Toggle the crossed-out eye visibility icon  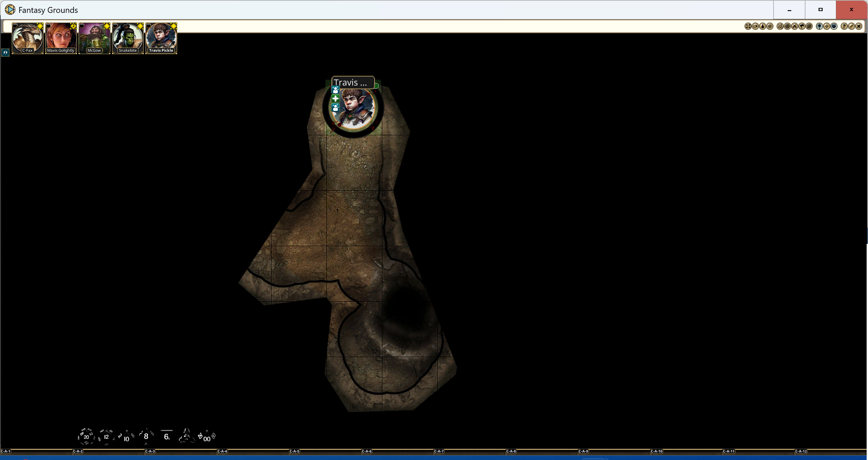pyautogui.click(x=809, y=26)
